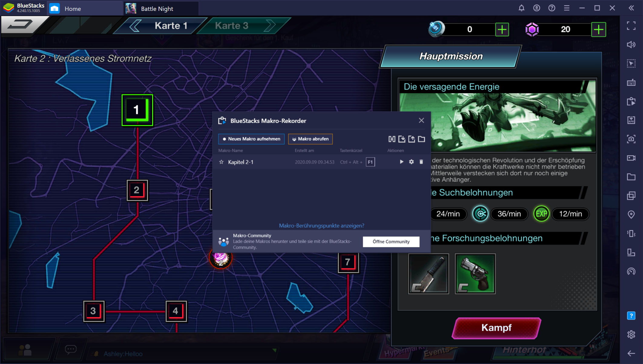Edit the F1 shortcut key field
The height and width of the screenshot is (364, 643).
tap(370, 162)
